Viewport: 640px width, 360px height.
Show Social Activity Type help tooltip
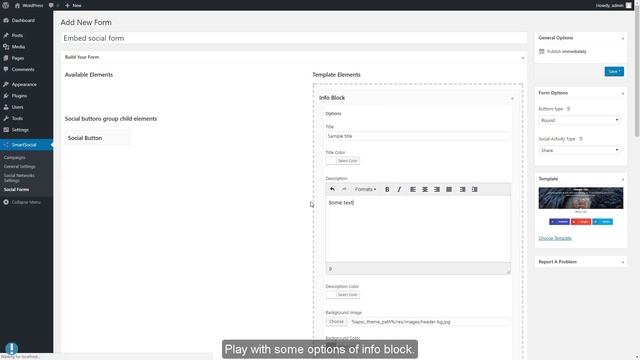pos(581,139)
